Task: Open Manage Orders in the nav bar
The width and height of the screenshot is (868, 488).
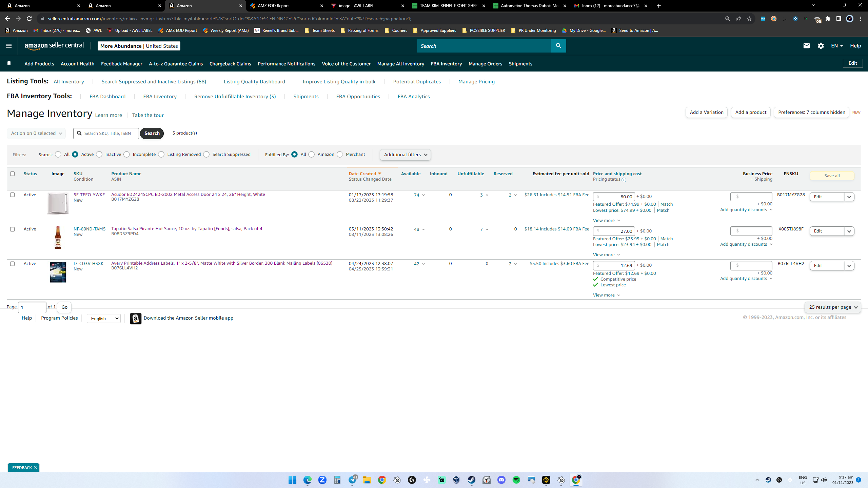Action: pos(485,64)
